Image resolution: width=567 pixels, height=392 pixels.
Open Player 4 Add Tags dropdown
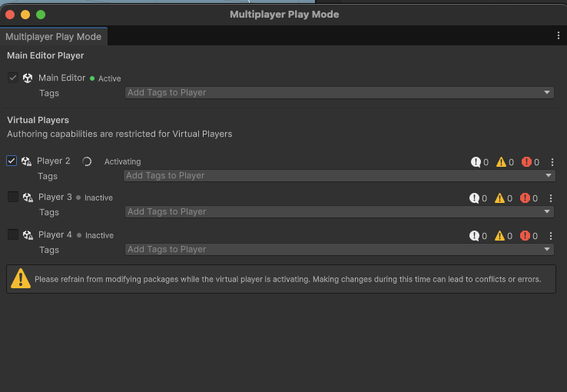pyautogui.click(x=339, y=250)
